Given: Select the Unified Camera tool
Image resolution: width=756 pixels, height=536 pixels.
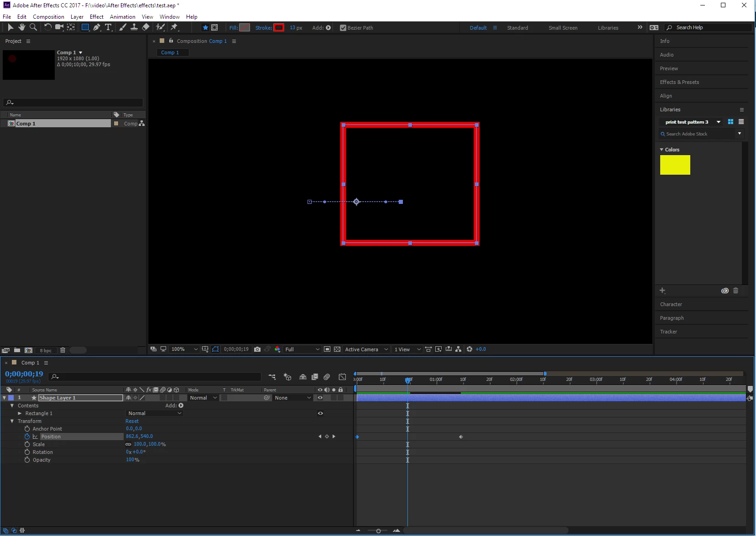Looking at the screenshot, I should pos(59,27).
